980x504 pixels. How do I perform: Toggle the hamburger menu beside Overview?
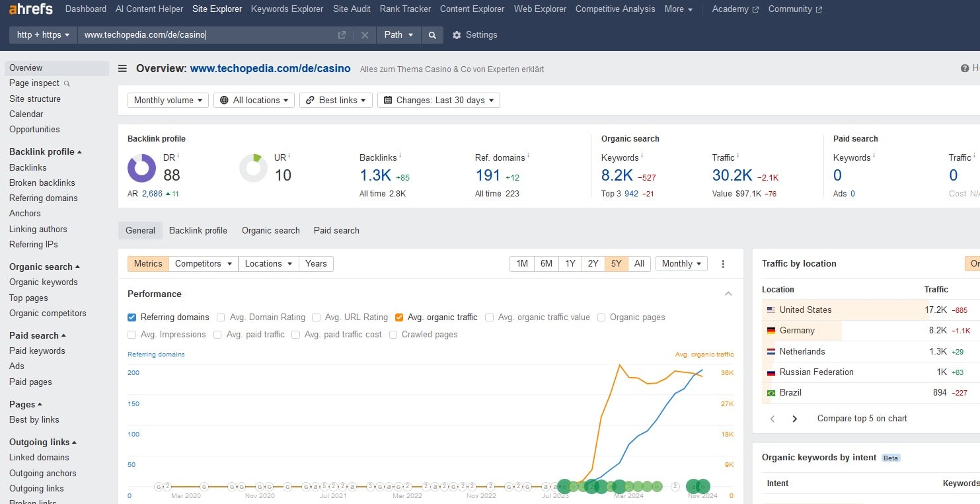[x=122, y=68]
